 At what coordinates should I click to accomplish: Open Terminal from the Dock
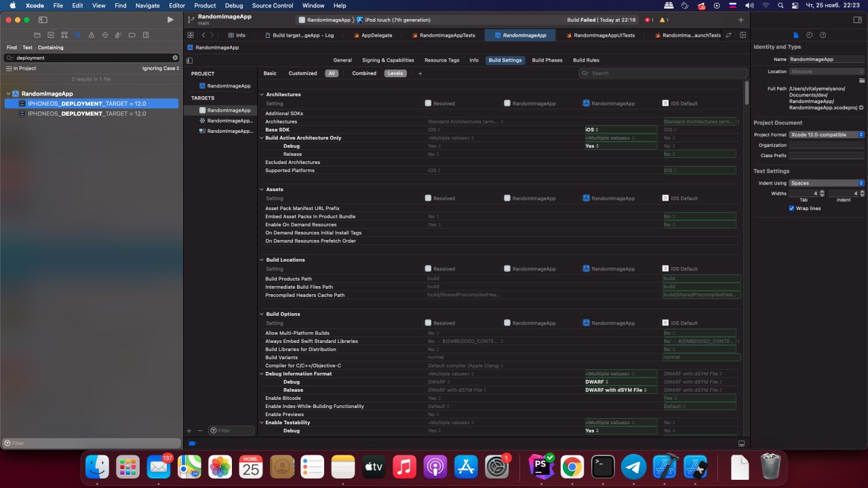click(x=603, y=466)
